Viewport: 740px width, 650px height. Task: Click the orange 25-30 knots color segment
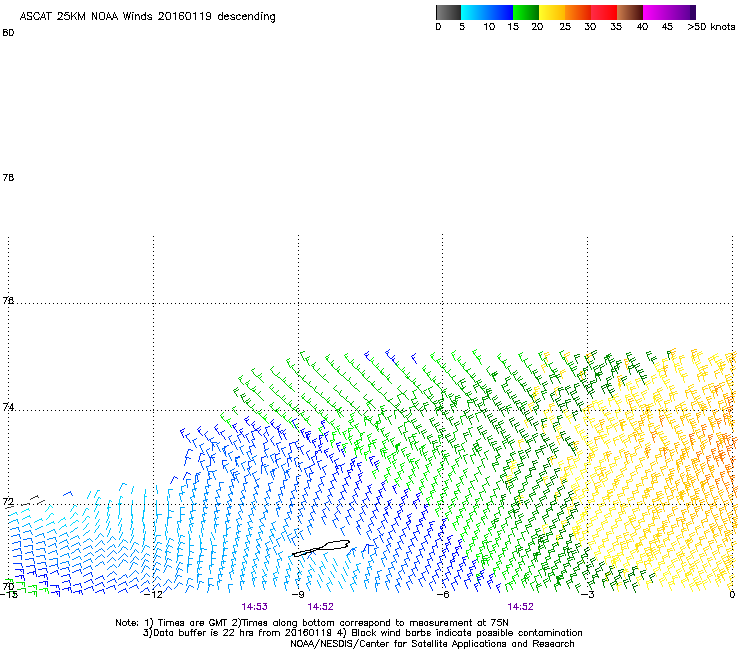point(578,12)
